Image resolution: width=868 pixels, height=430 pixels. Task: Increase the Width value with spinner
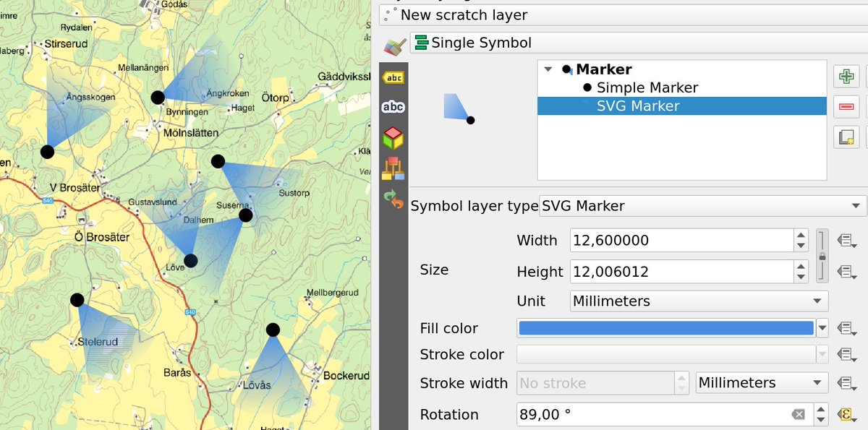(x=801, y=236)
